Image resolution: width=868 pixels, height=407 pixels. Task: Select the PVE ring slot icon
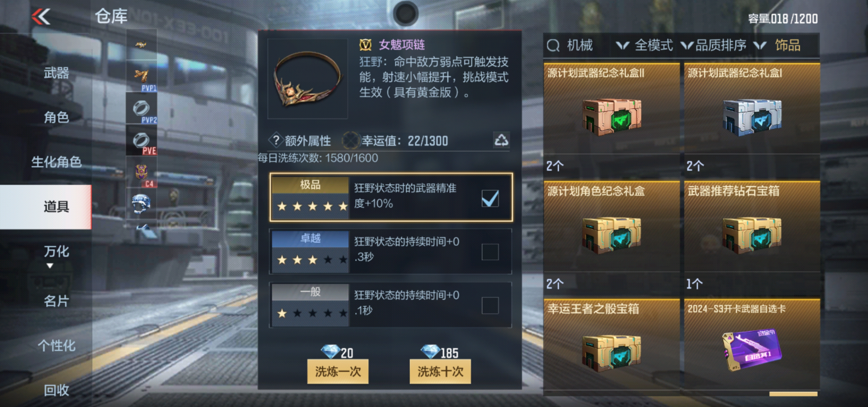[141, 140]
